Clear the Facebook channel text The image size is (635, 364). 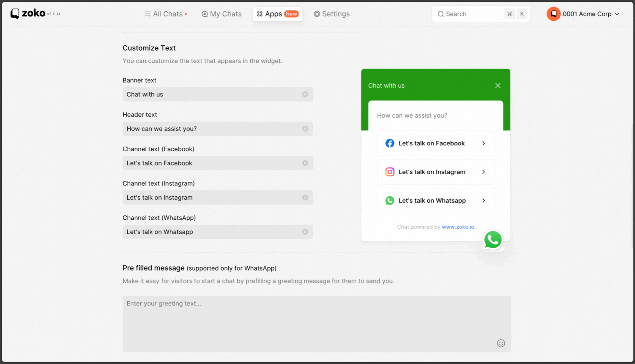(x=305, y=163)
